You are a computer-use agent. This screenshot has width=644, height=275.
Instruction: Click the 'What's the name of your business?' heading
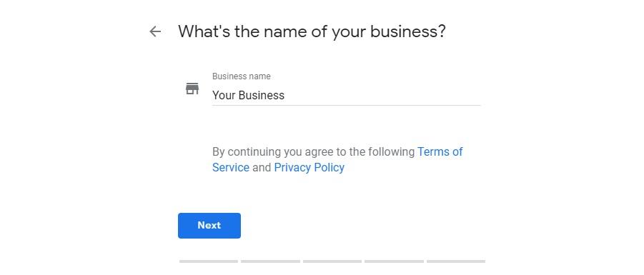click(312, 31)
